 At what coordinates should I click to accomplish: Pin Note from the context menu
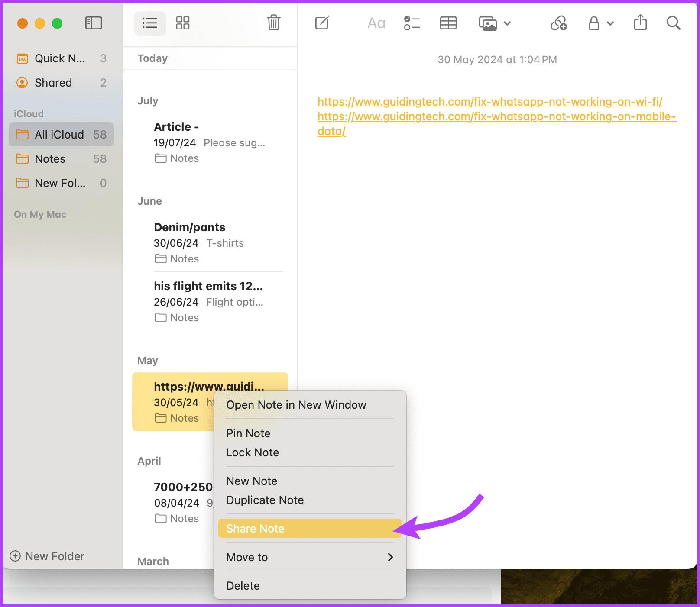click(248, 433)
